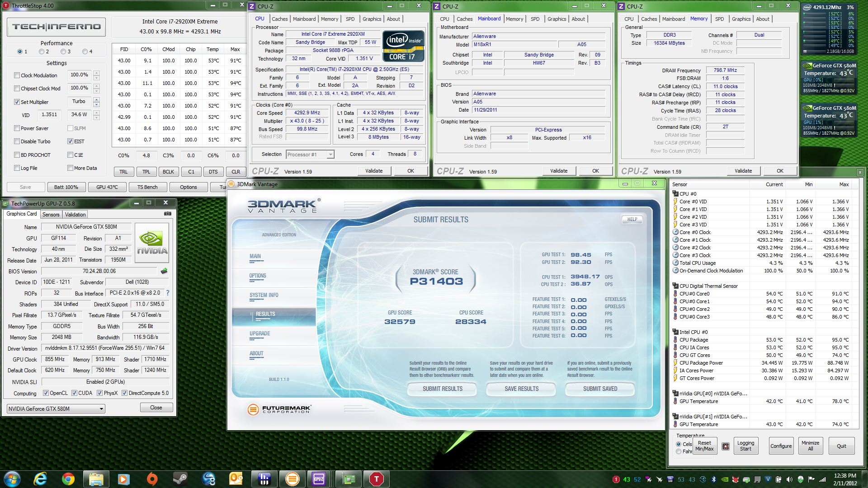
Task: Open Outlook from the taskbar
Action: pyautogui.click(x=236, y=479)
